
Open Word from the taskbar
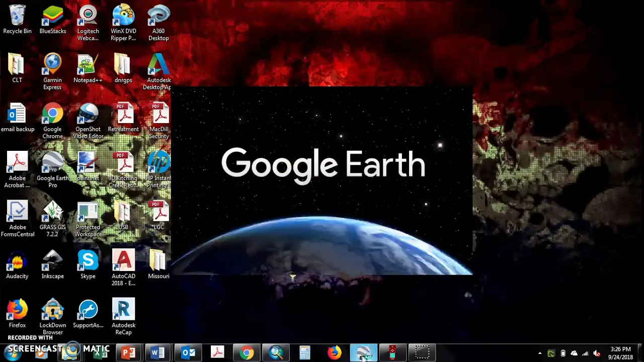click(158, 352)
